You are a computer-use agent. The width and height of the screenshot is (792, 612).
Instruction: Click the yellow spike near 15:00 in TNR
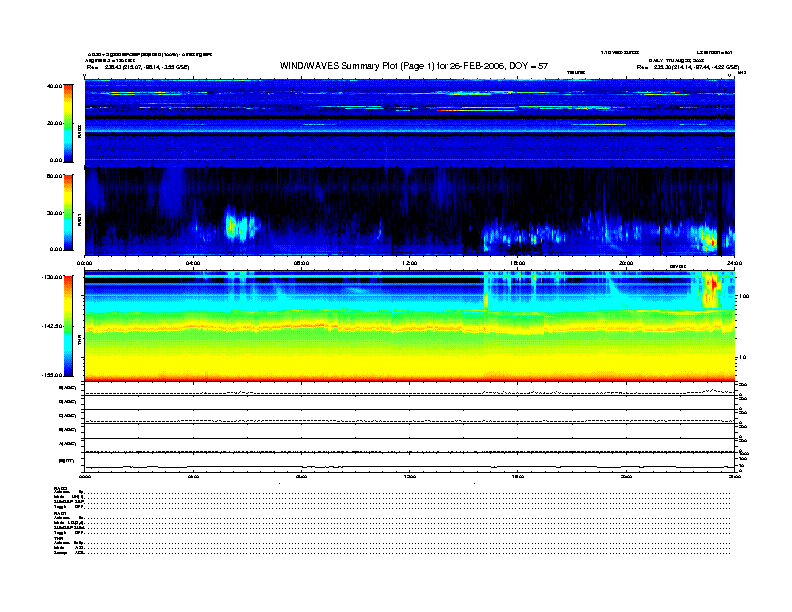point(486,300)
